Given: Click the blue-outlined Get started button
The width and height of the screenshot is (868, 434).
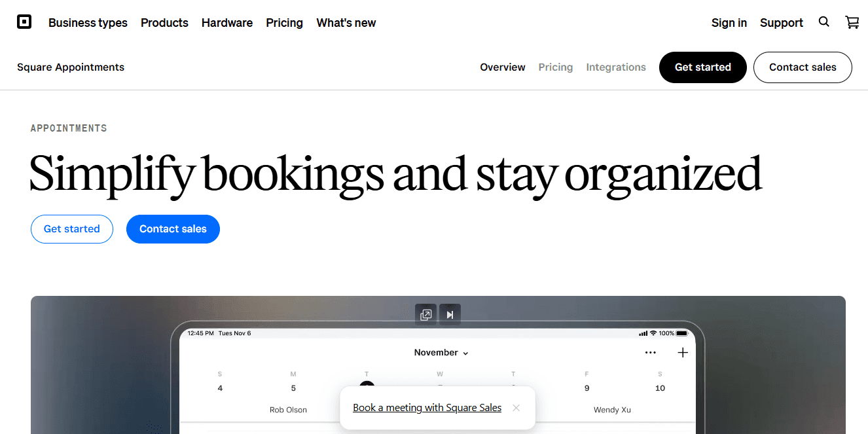Looking at the screenshot, I should click(72, 229).
